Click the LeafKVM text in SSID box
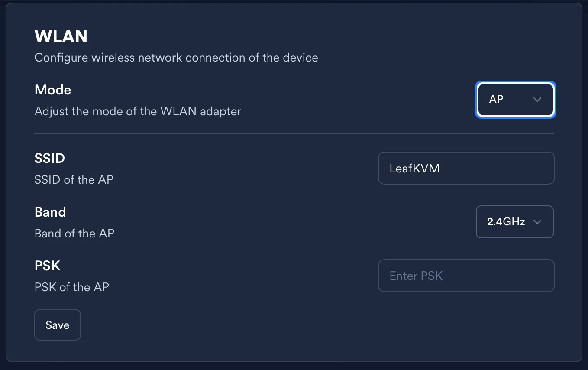The width and height of the screenshot is (588, 370). 414,168
